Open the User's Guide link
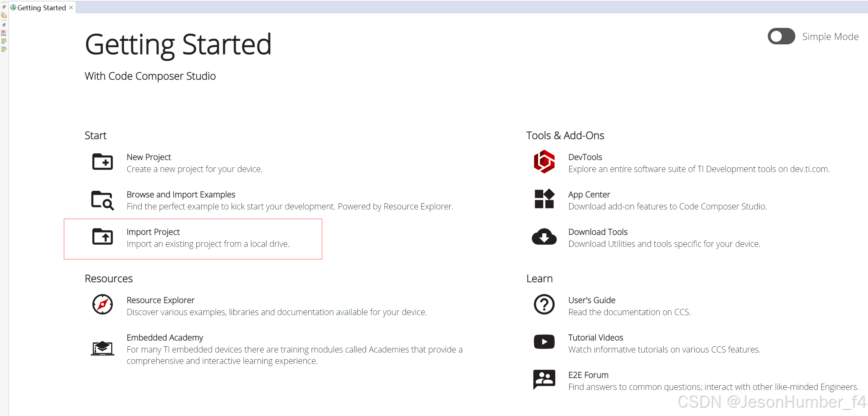The image size is (868, 416). pos(592,300)
